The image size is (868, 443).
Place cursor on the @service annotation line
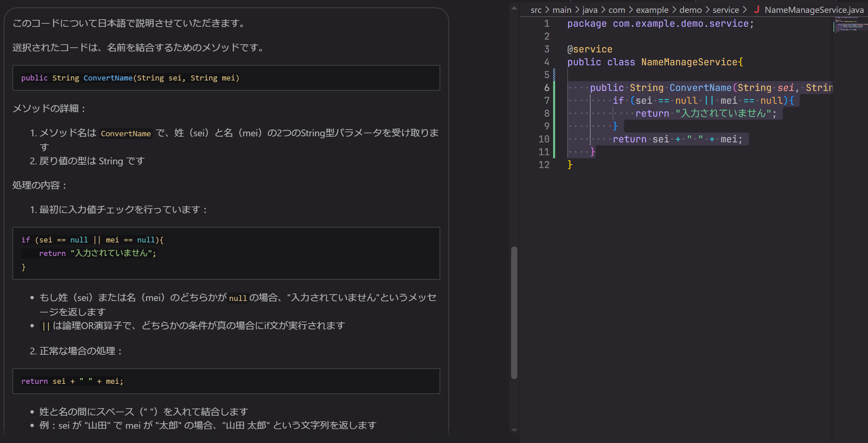590,49
